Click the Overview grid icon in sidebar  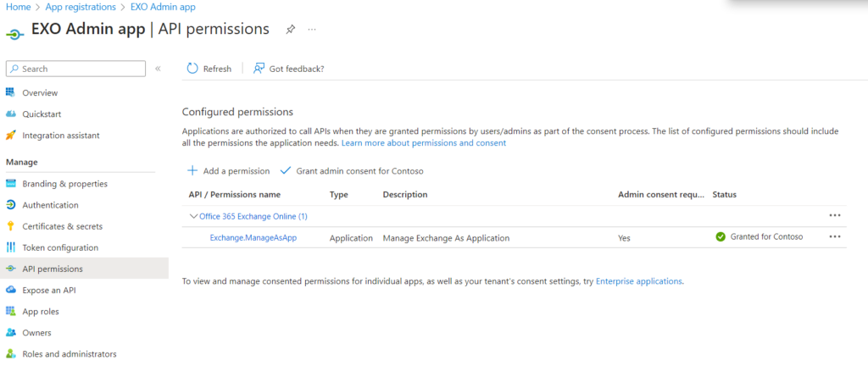click(x=10, y=92)
